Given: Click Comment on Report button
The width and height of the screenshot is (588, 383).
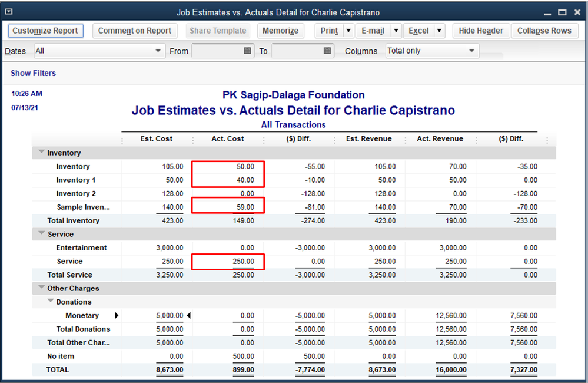Looking at the screenshot, I should [x=135, y=31].
